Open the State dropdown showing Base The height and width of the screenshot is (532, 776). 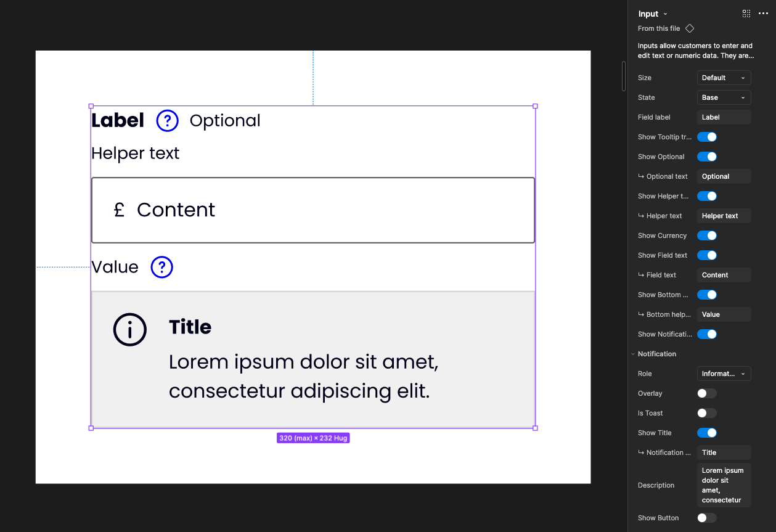724,97
